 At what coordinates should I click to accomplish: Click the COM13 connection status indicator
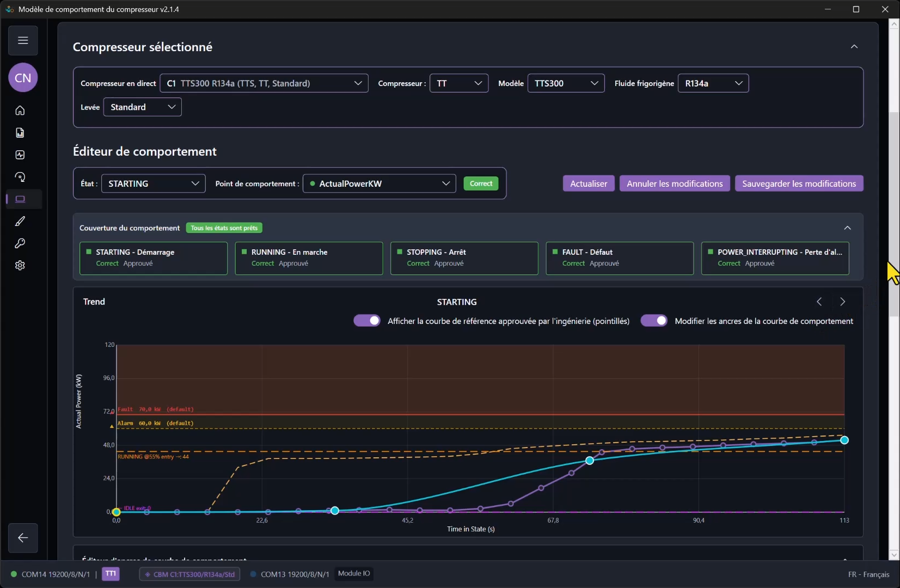point(253,574)
